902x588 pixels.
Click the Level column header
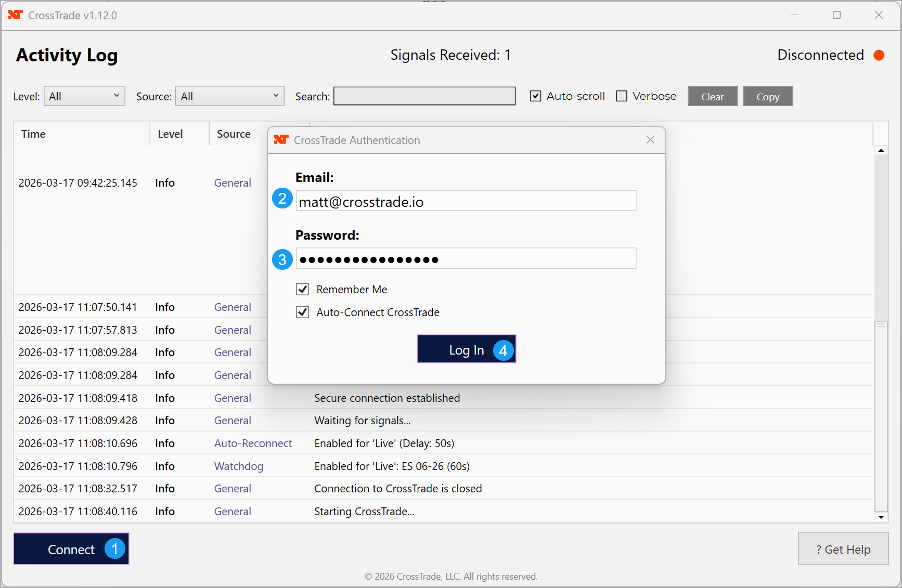click(x=170, y=134)
